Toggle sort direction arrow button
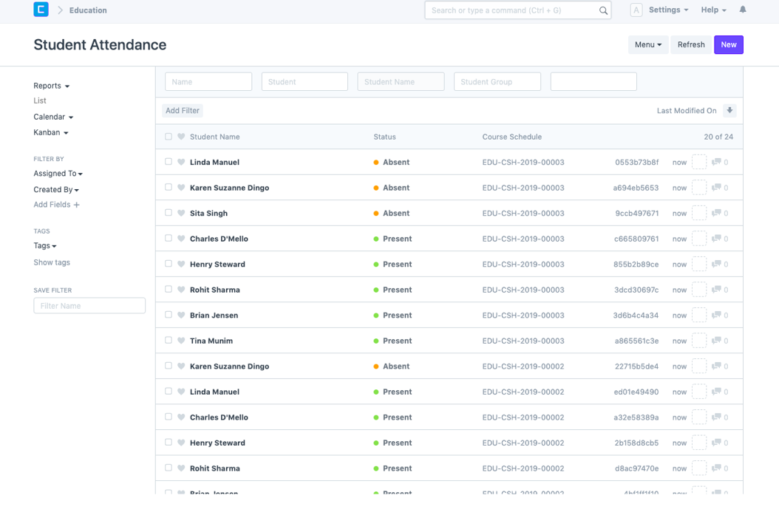The image size is (779, 532). pyautogui.click(x=729, y=111)
